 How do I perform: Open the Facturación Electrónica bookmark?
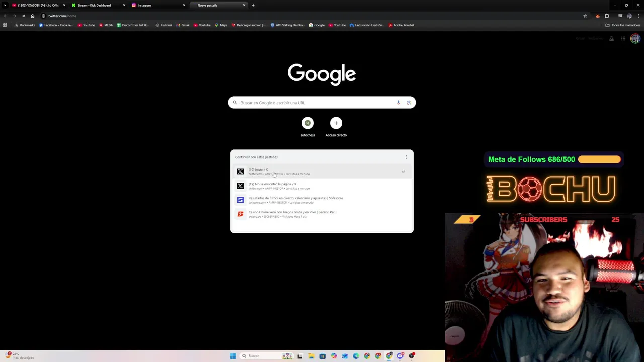[367, 25]
